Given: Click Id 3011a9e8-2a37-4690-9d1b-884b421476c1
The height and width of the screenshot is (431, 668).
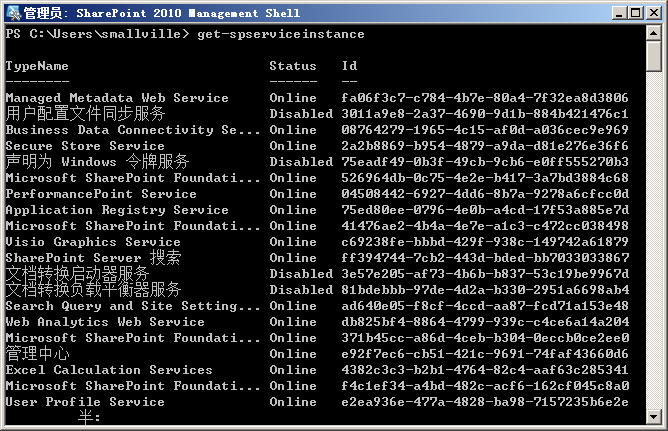Looking at the screenshot, I should 485,114.
